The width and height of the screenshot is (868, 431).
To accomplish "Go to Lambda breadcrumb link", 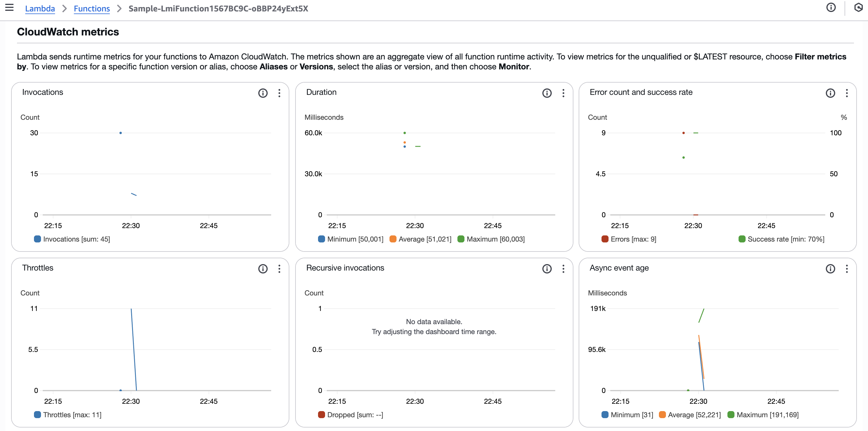I will click(x=40, y=8).
